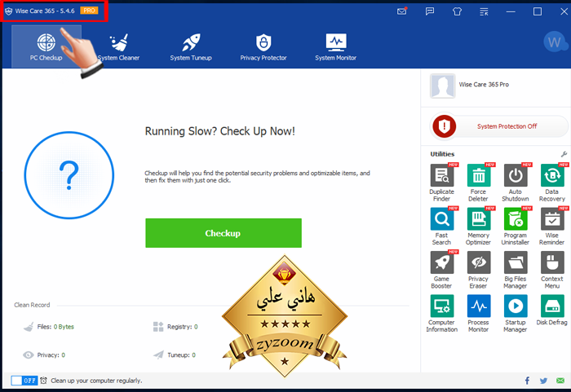Click the red System Protection shield icon
571x392 pixels.
click(444, 126)
